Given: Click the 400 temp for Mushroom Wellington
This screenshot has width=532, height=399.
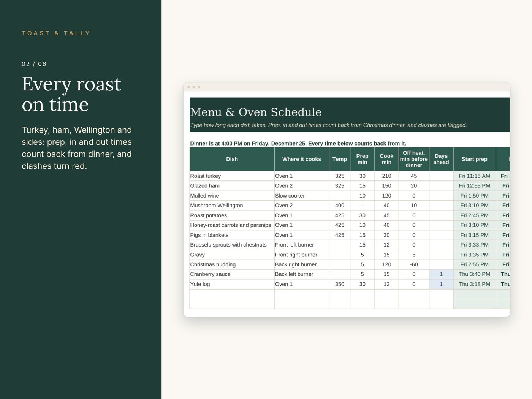Looking at the screenshot, I should point(340,206).
